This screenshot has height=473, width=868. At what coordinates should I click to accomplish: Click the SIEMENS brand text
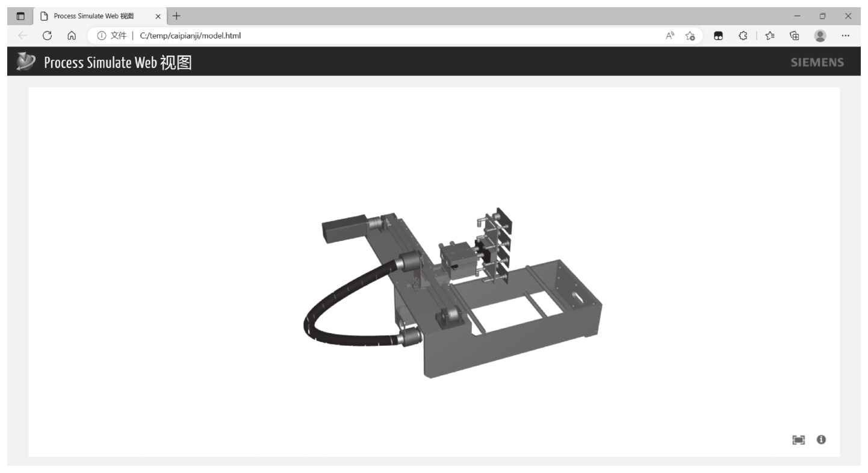(x=817, y=62)
